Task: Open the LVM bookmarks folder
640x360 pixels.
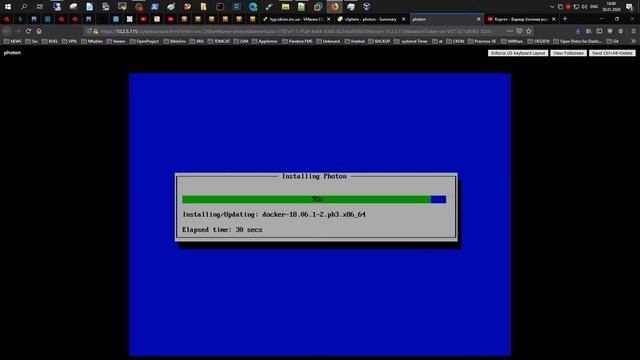Action: [241, 41]
